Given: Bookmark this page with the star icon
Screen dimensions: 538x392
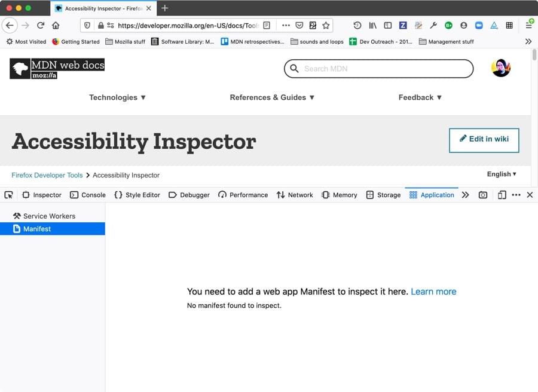Looking at the screenshot, I should click(326, 26).
